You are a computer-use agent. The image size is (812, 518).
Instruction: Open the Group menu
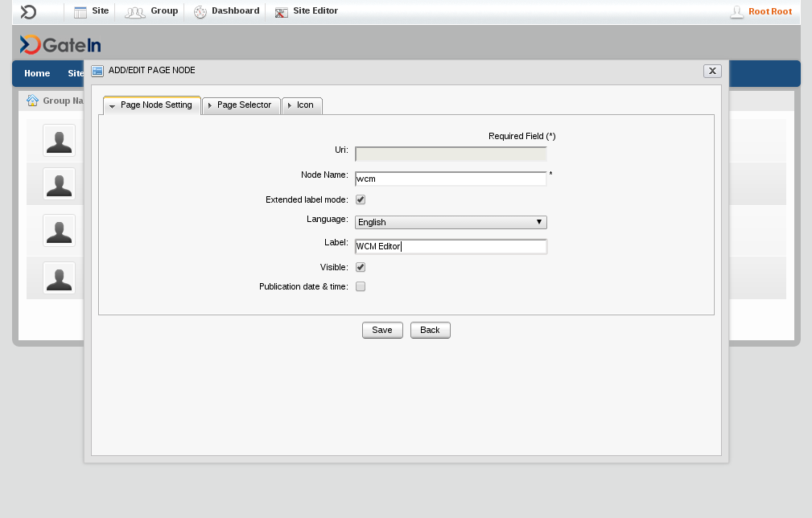point(164,11)
